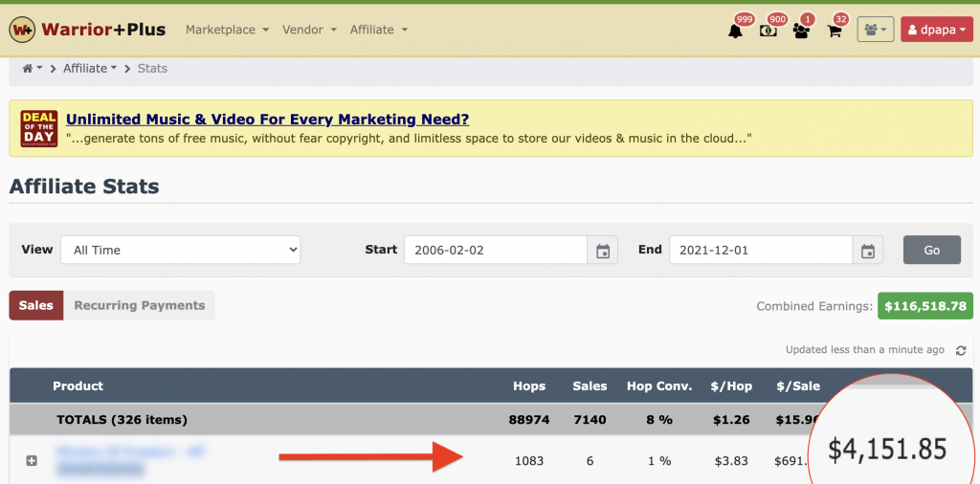Select the Sales tab
Viewport: 980px width, 484px height.
pos(36,305)
